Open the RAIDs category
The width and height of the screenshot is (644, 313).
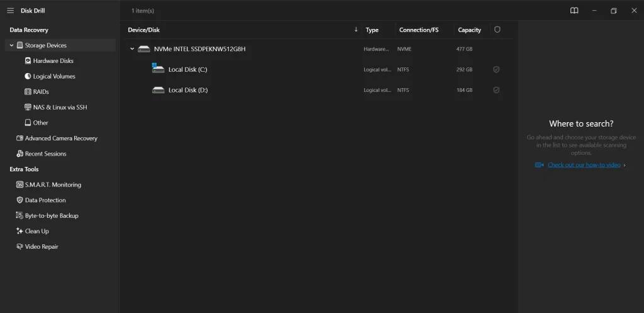click(41, 92)
